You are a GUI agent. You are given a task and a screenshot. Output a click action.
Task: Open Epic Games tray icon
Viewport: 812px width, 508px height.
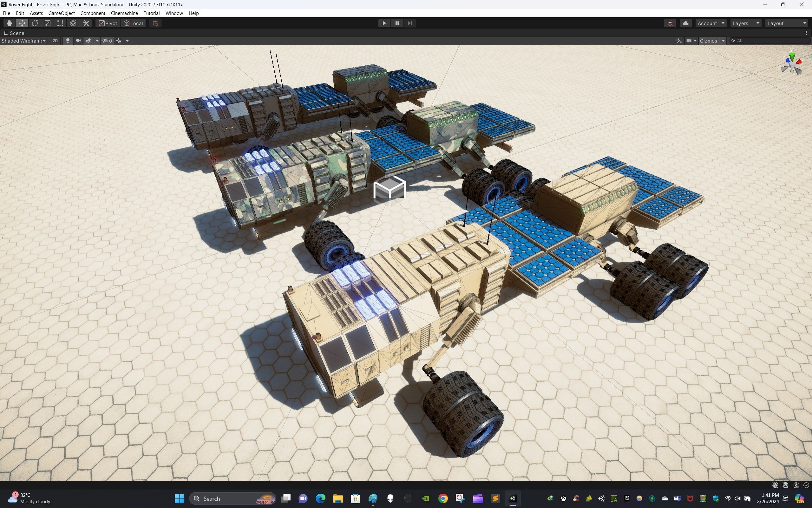626,498
